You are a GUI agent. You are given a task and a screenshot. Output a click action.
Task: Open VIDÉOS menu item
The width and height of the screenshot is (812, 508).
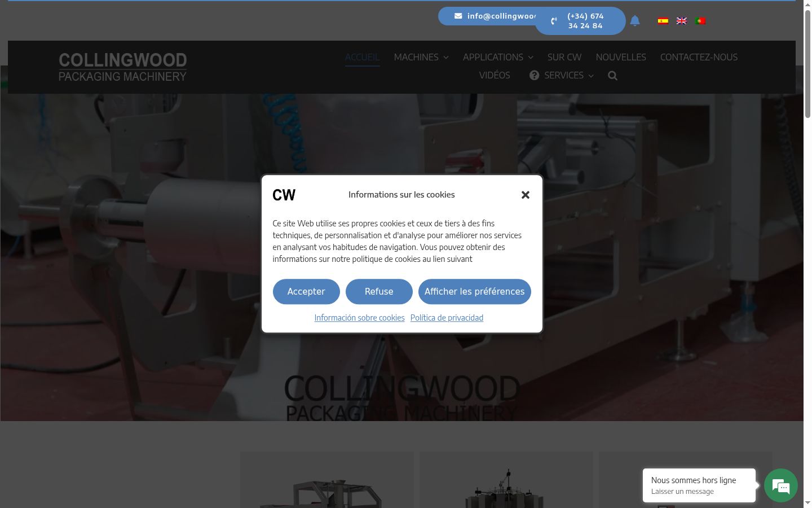pyautogui.click(x=495, y=75)
